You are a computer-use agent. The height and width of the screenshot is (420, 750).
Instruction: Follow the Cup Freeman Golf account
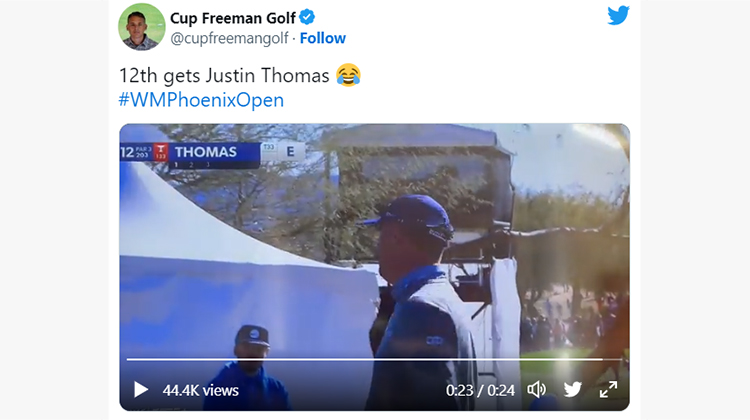(322, 38)
